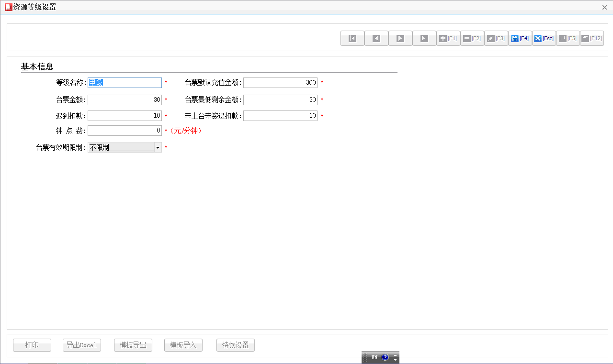The image size is (613, 364).
Task: Click the 台票默认充值金额 field with 300
Action: (280, 83)
